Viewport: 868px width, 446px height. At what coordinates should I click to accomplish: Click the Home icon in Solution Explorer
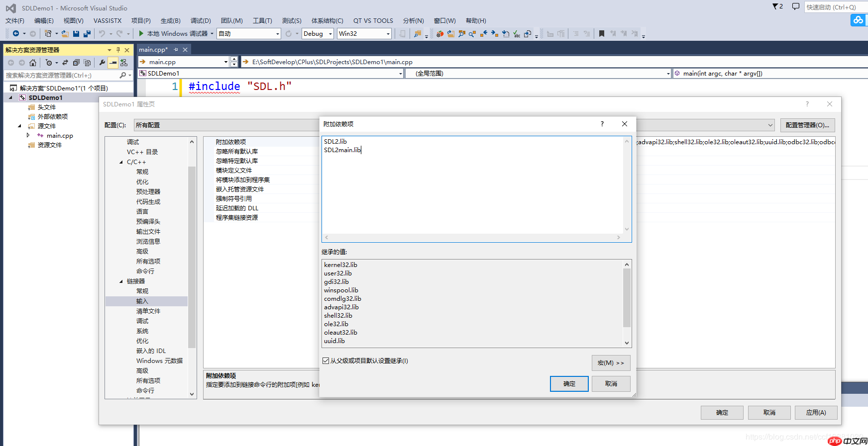(33, 63)
